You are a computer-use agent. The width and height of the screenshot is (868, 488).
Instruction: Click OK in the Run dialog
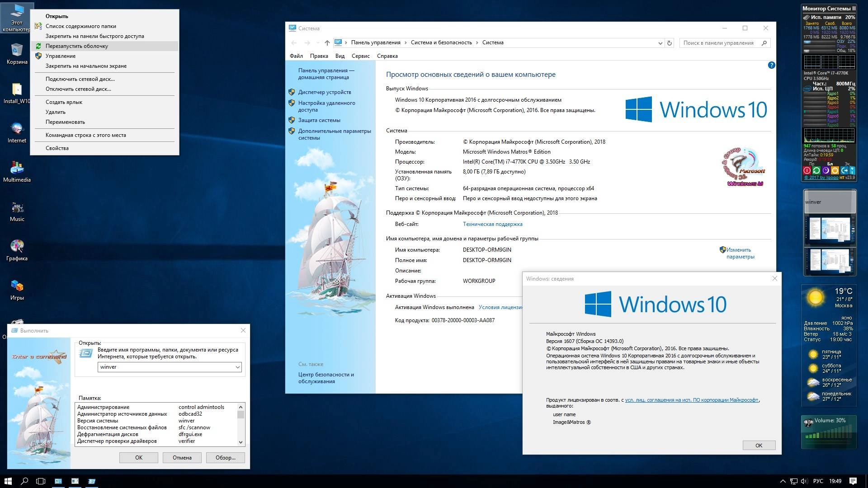tap(139, 458)
